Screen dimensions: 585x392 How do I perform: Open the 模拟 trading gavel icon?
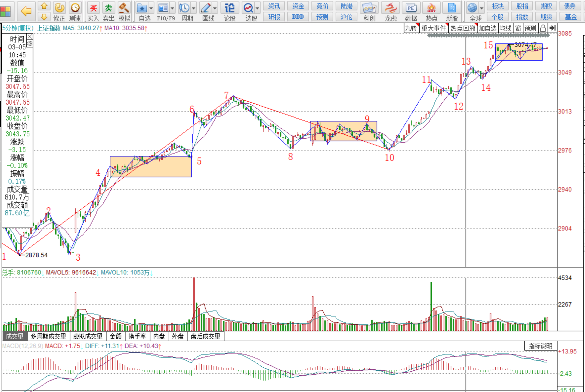tap(124, 8)
